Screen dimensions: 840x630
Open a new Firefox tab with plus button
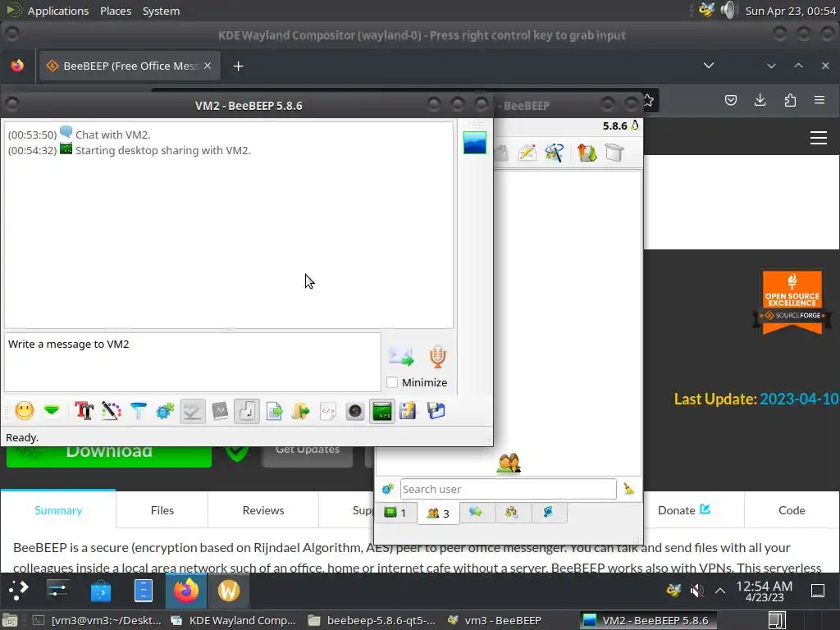(239, 66)
